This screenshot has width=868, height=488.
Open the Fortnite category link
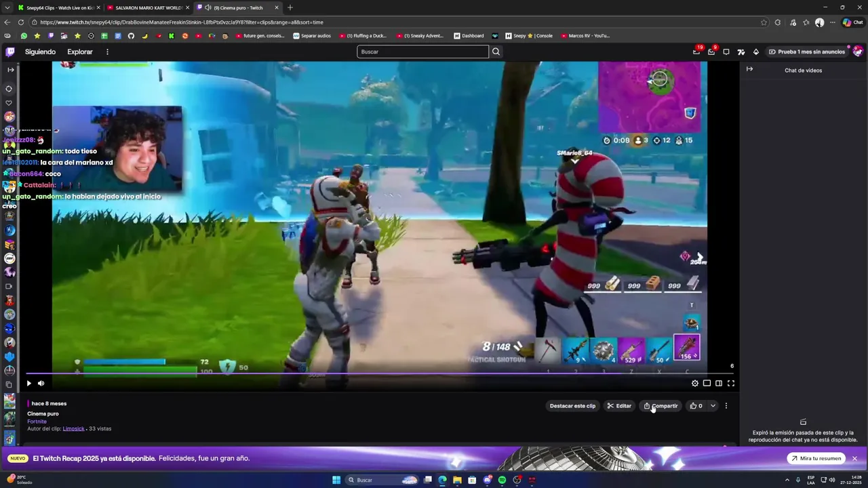[x=37, y=422]
